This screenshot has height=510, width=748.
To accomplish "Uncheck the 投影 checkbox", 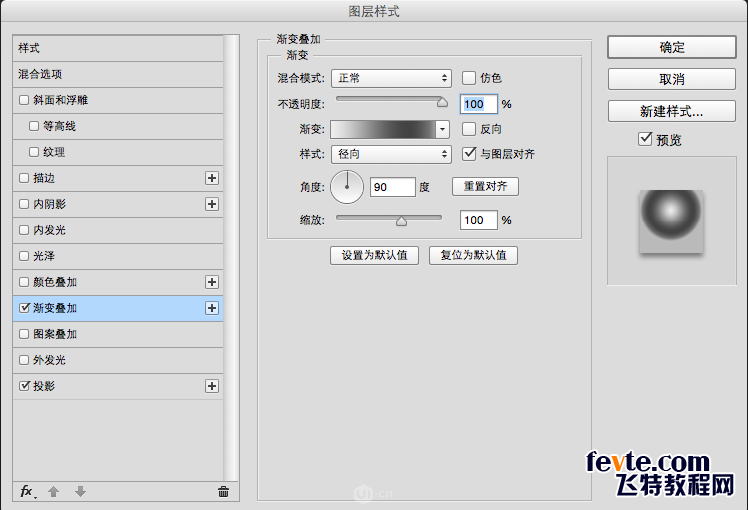I will click(x=24, y=386).
